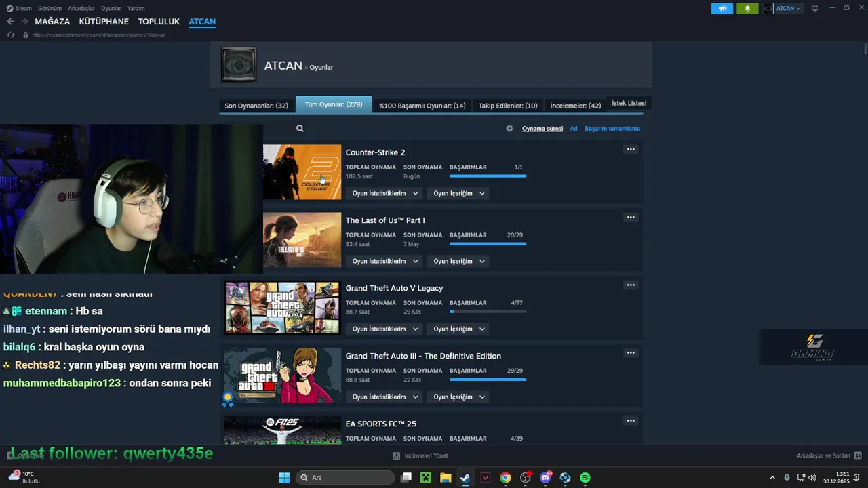
Task: Click GTA V Legacy achievements progress bar
Action: [x=488, y=312]
